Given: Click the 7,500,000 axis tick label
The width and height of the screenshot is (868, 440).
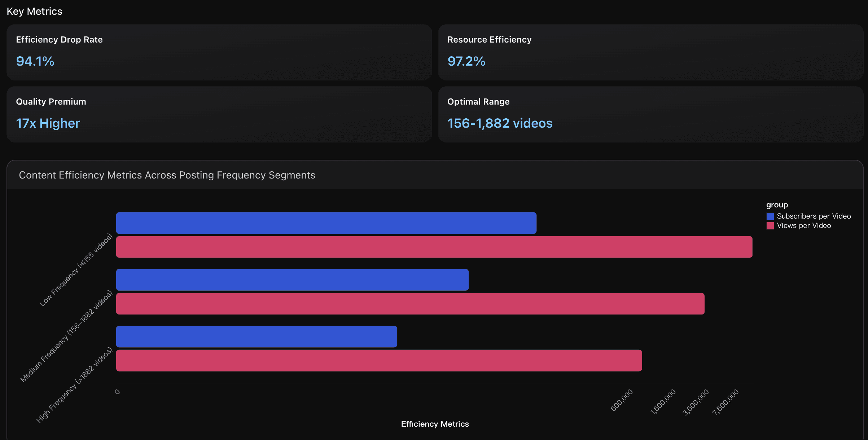Looking at the screenshot, I should [x=725, y=400].
